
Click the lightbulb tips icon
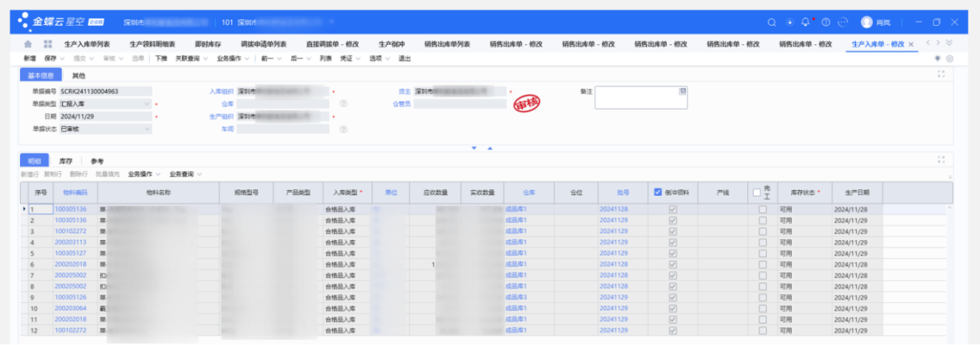click(x=938, y=58)
